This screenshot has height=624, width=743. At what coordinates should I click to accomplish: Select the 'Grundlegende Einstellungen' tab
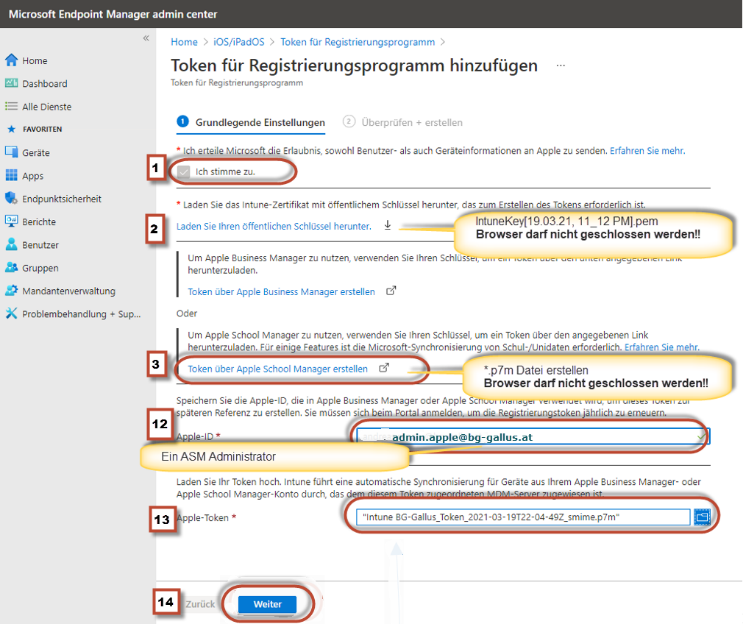click(x=259, y=123)
